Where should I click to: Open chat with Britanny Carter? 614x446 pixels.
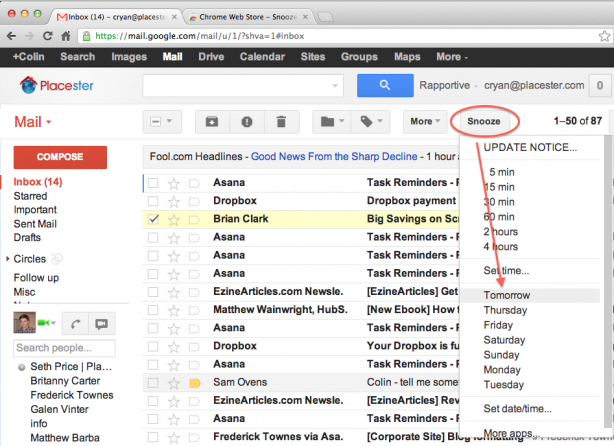pyautogui.click(x=65, y=381)
